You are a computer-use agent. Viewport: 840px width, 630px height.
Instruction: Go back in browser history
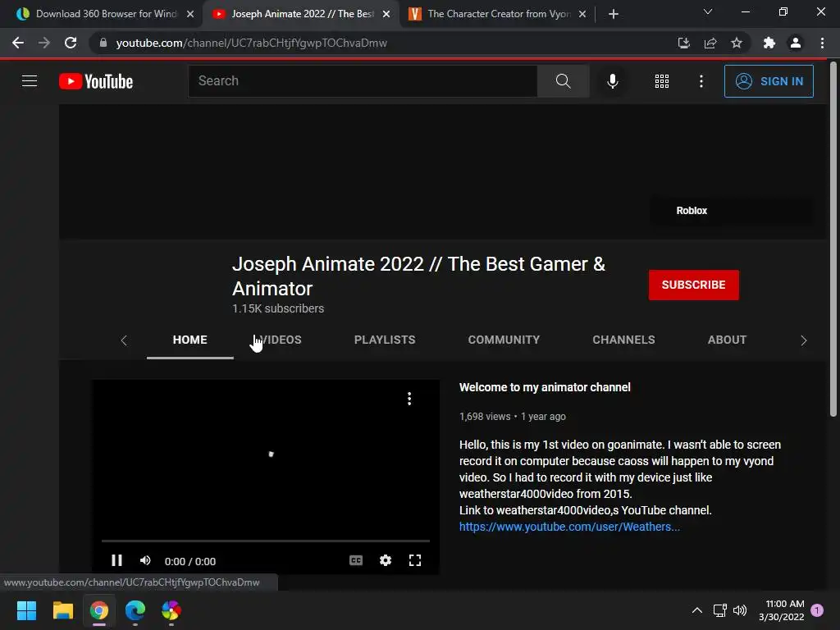(x=18, y=43)
